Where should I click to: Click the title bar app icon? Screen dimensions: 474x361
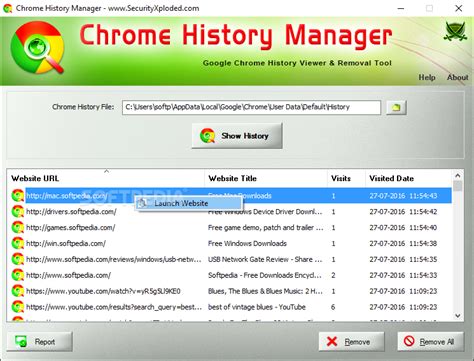7,8
